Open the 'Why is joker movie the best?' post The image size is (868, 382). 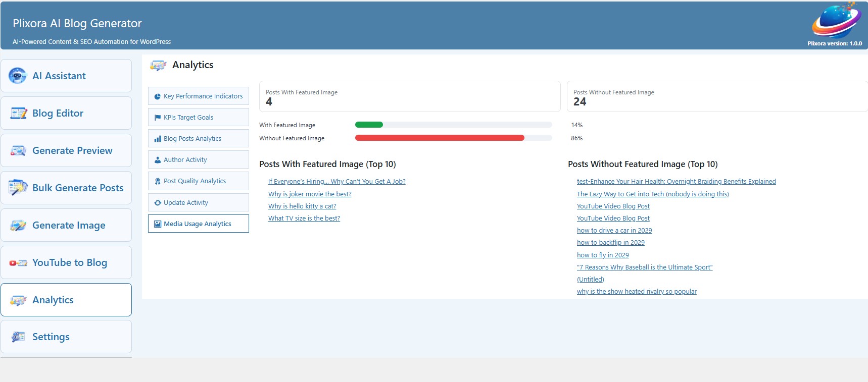click(x=310, y=194)
